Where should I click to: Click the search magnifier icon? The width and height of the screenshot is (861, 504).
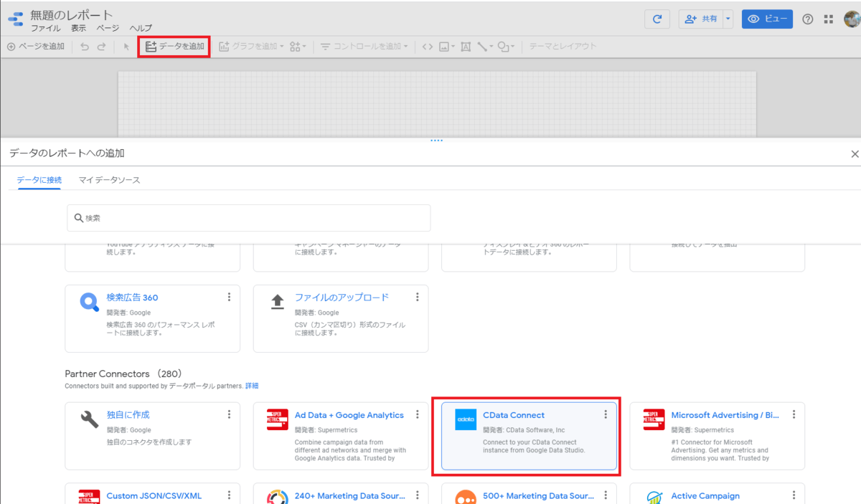point(79,217)
